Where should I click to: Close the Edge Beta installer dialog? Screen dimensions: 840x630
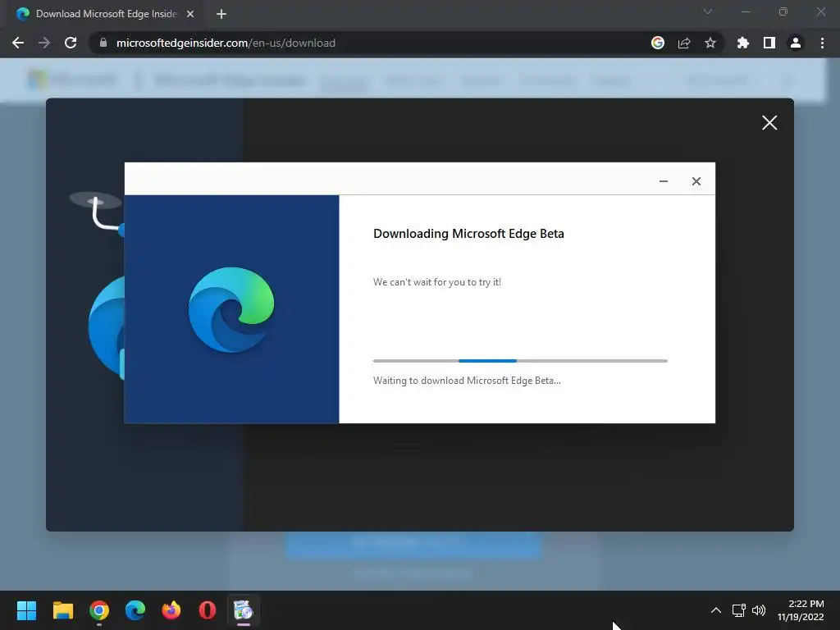696,181
